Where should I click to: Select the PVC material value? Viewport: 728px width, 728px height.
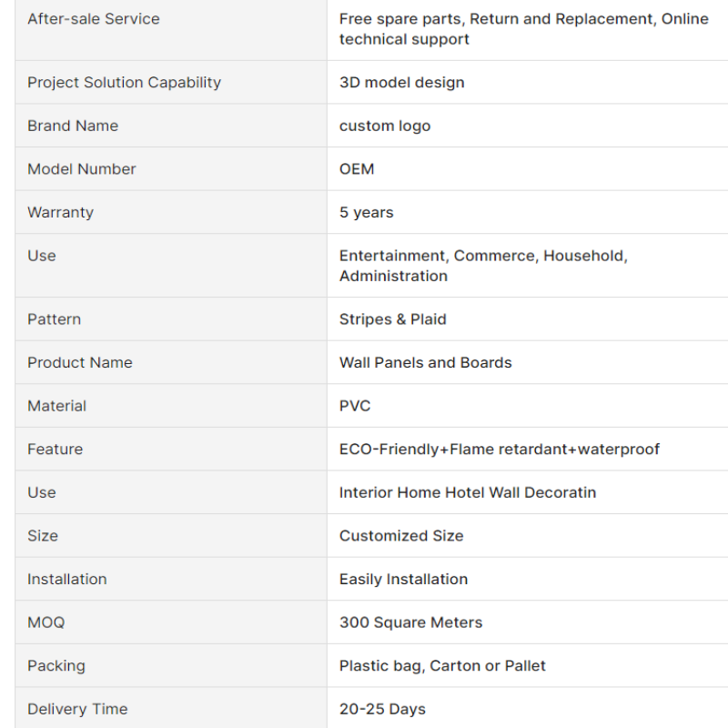click(x=355, y=406)
